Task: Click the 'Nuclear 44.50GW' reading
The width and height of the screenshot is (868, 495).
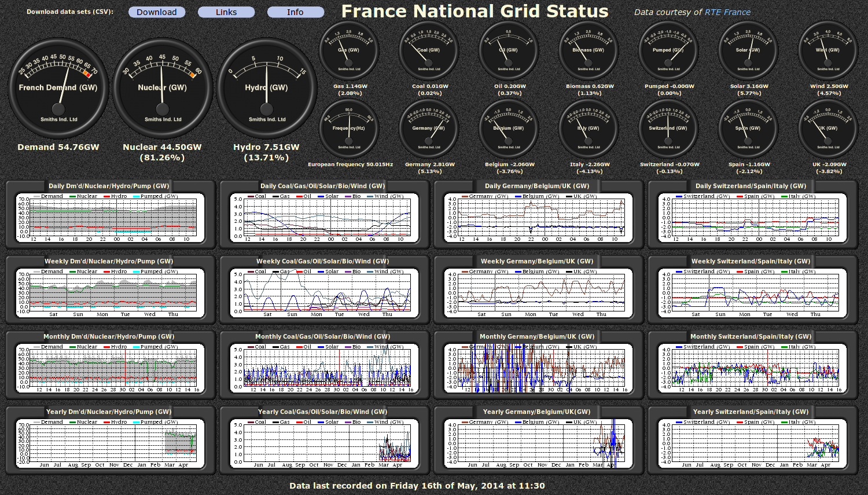Action: [162, 147]
